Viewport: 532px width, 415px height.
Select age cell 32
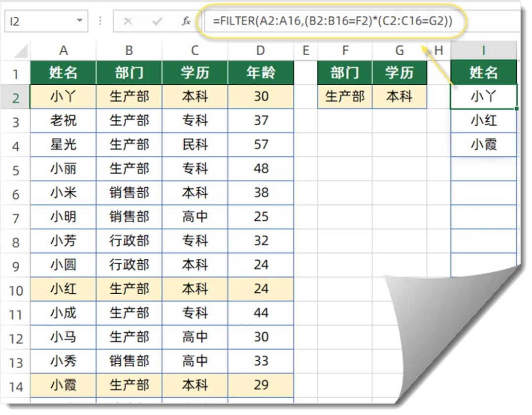click(261, 241)
